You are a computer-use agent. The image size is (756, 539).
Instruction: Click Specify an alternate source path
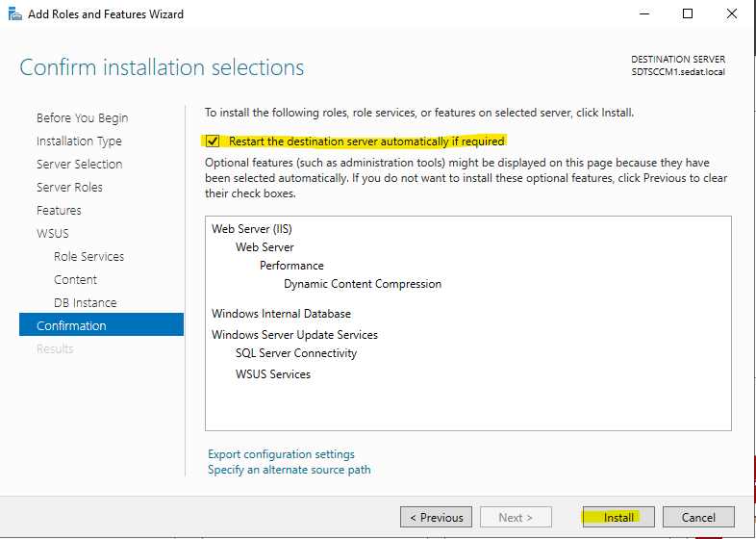[x=290, y=470]
